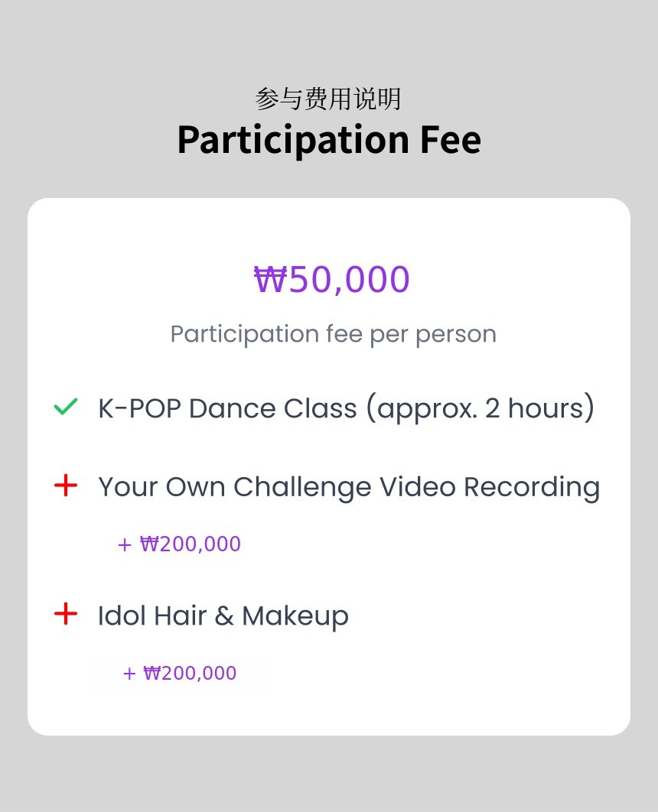This screenshot has width=658, height=812.
Task: Select the K-POP Dance Class item text
Action: pyautogui.click(x=346, y=408)
